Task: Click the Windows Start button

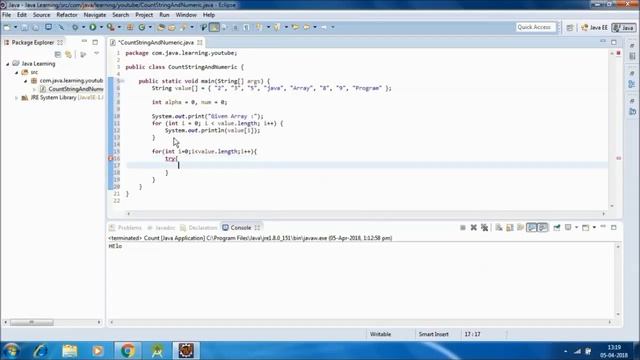Action: pyautogui.click(x=11, y=351)
